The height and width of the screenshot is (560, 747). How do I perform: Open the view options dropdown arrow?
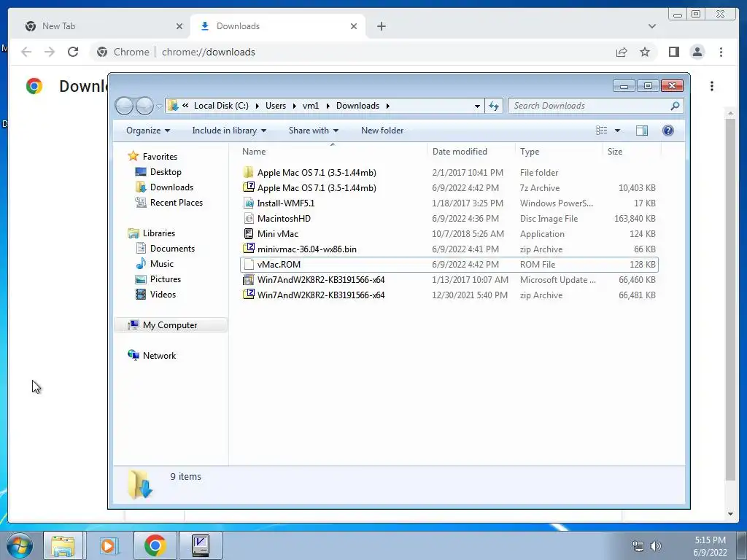(617, 131)
